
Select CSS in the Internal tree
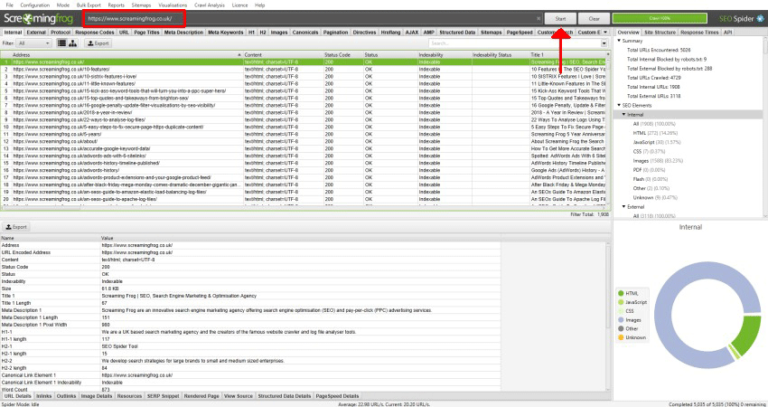click(x=648, y=152)
